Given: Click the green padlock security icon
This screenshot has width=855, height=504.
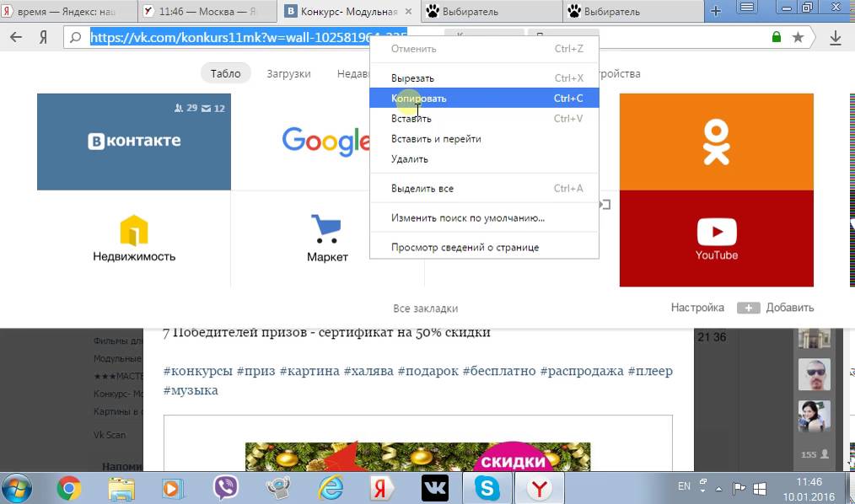Looking at the screenshot, I should [x=777, y=37].
